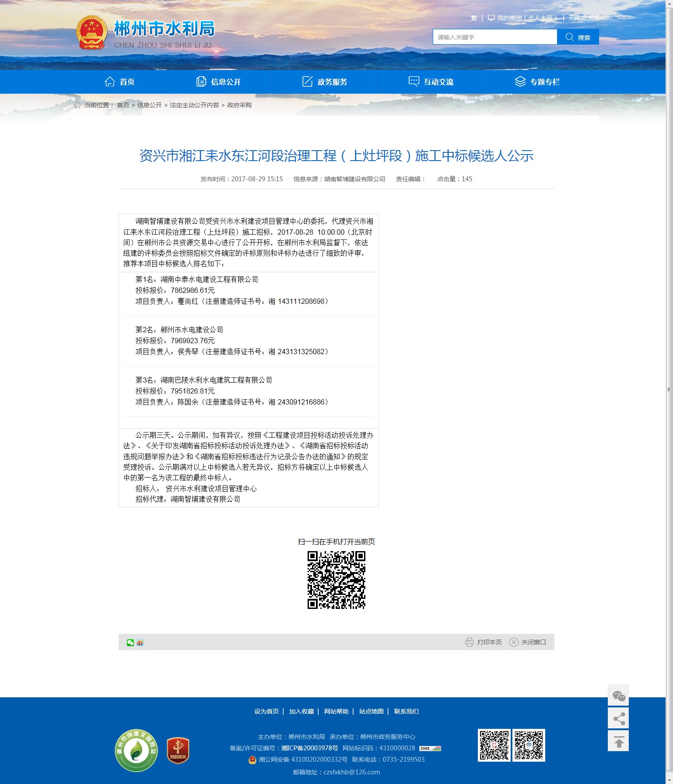
Task: Click the magnifier icon in search button
Action: tap(569, 37)
